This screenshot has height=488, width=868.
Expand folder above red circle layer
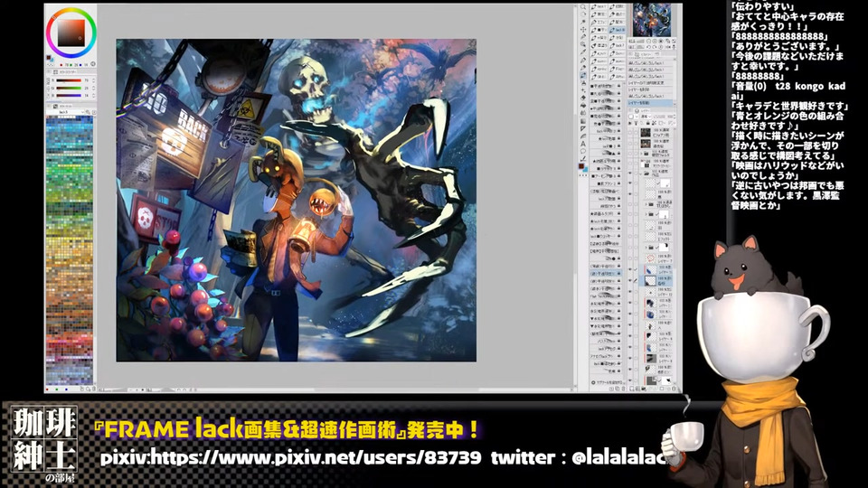(646, 248)
